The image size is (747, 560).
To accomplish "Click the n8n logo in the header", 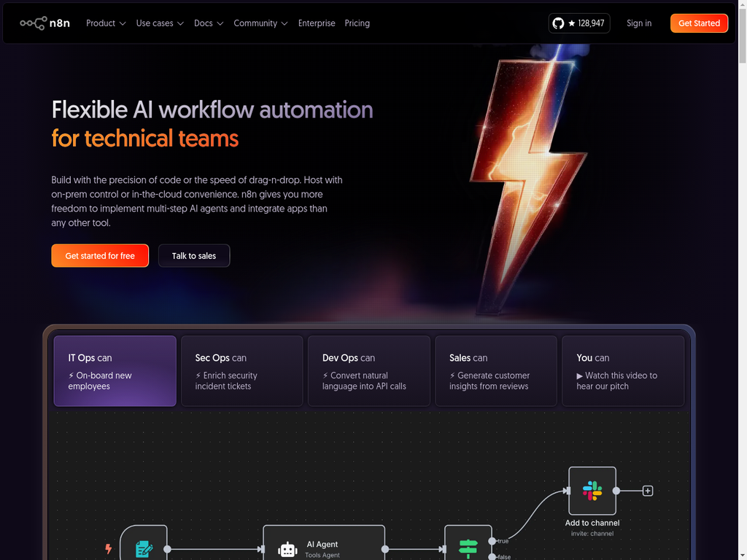I will click(x=44, y=23).
